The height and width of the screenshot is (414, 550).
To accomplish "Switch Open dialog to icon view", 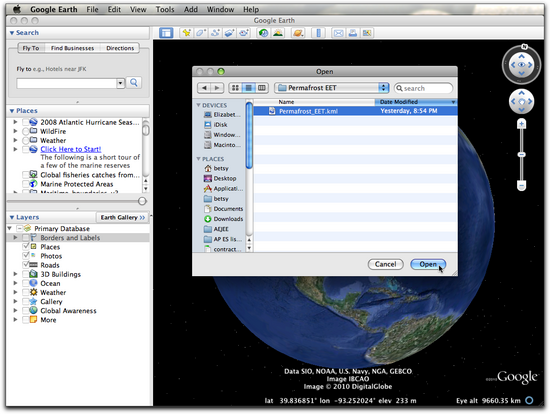I will (x=235, y=88).
